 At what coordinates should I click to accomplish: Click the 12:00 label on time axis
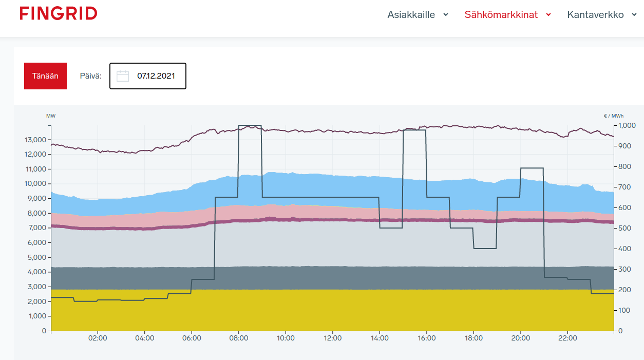[x=333, y=338]
